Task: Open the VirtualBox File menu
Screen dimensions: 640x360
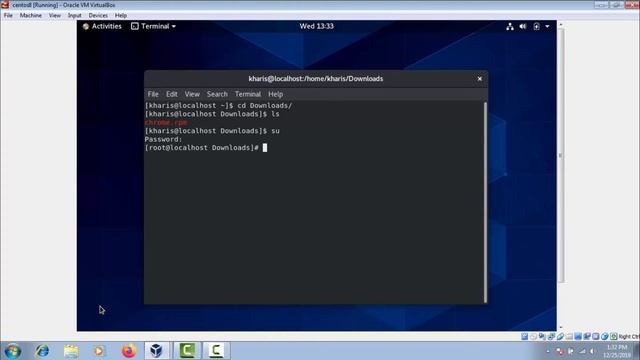Action: 8,16
